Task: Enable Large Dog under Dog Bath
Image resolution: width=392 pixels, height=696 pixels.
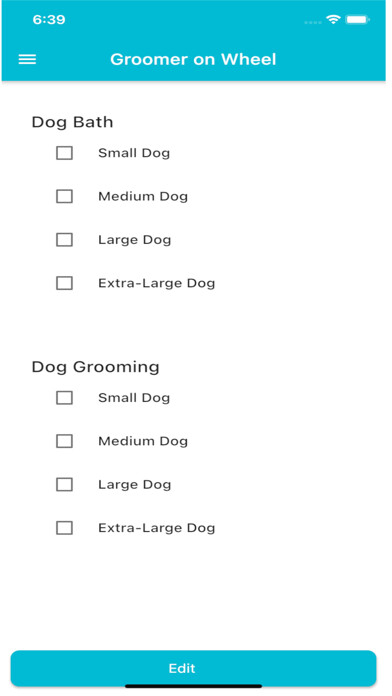Action: 64,240
